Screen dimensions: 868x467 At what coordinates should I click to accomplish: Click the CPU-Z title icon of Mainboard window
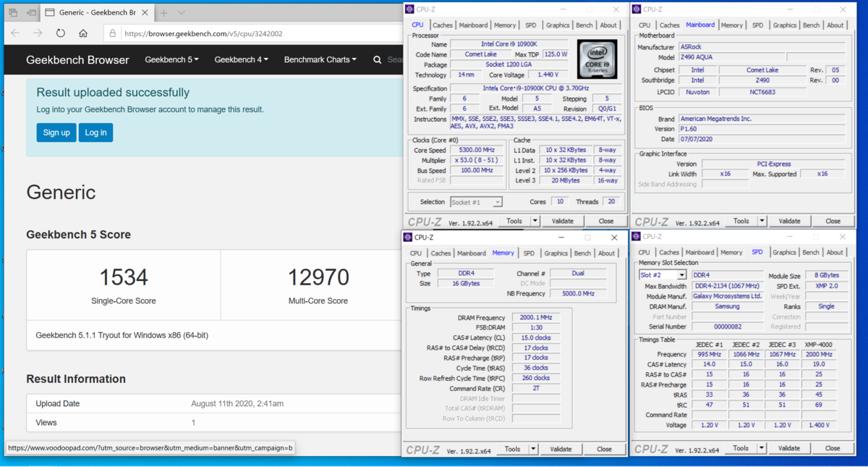(x=637, y=9)
